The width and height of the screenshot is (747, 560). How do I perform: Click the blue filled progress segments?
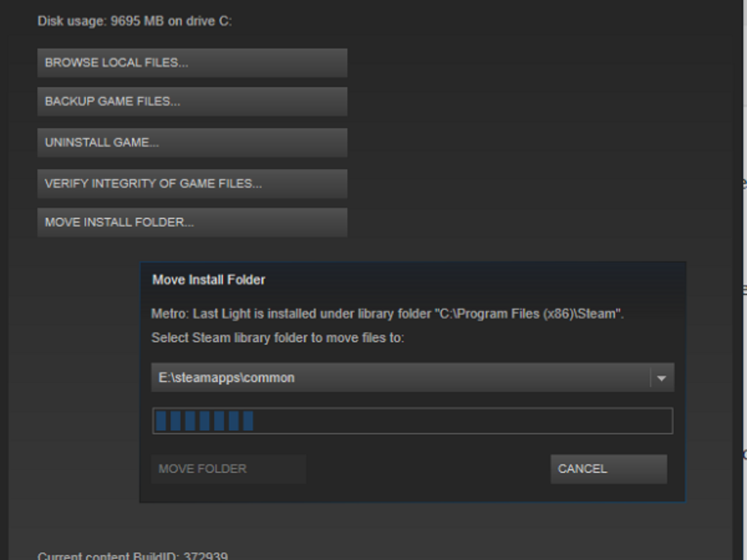point(204,421)
